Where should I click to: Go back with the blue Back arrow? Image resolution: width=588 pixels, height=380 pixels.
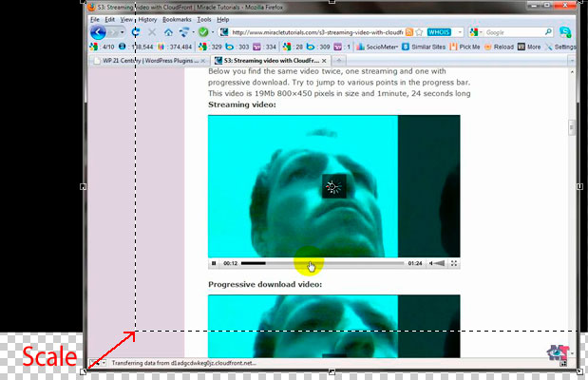tap(98, 32)
